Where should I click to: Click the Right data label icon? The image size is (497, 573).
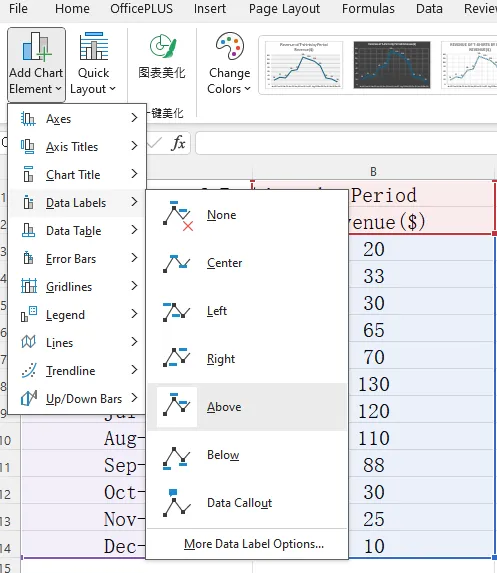(x=177, y=357)
